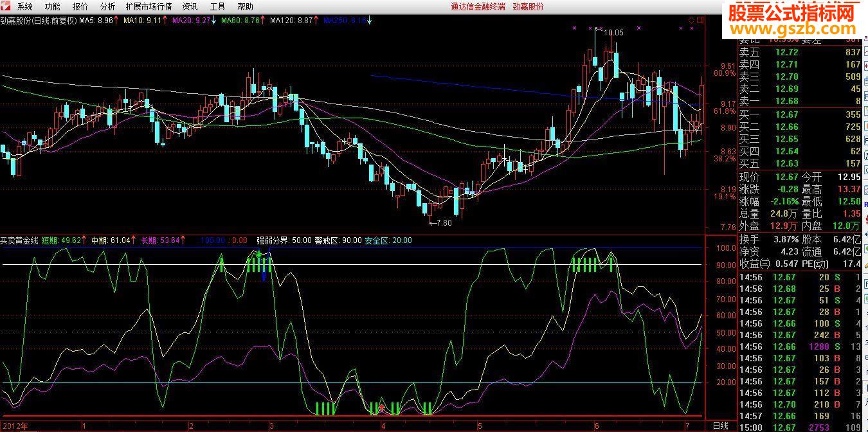Click the 7.80 low price marker
This screenshot has width=868, height=432.
click(x=442, y=222)
